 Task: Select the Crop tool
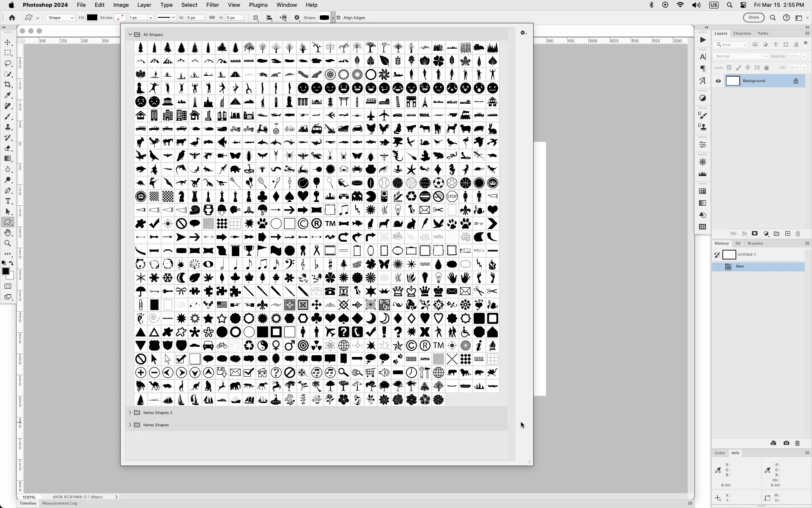[8, 85]
